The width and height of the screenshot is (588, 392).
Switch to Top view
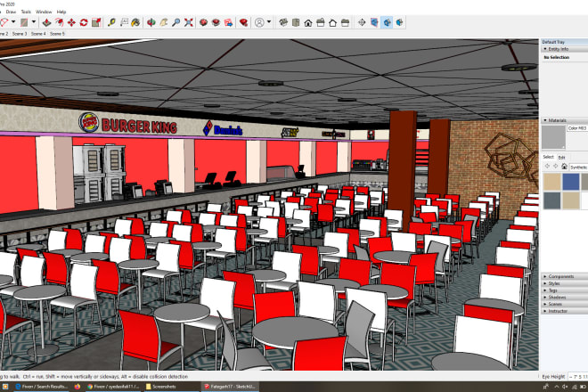click(296, 22)
